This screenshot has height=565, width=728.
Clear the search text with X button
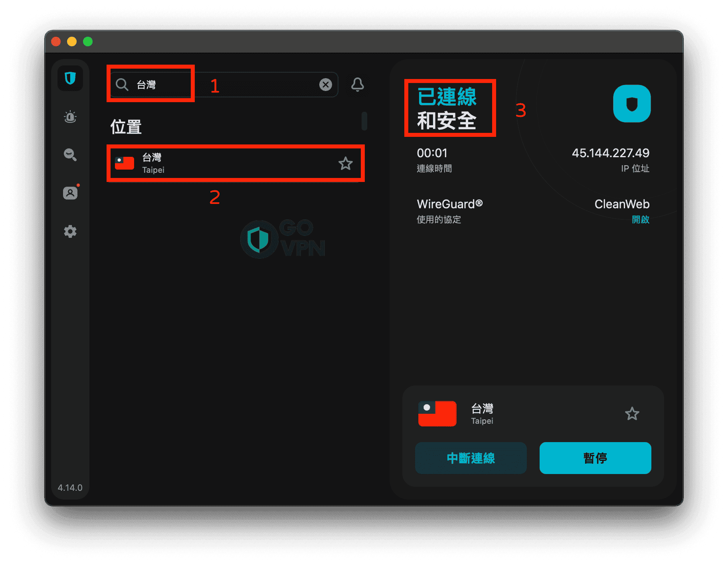(326, 85)
